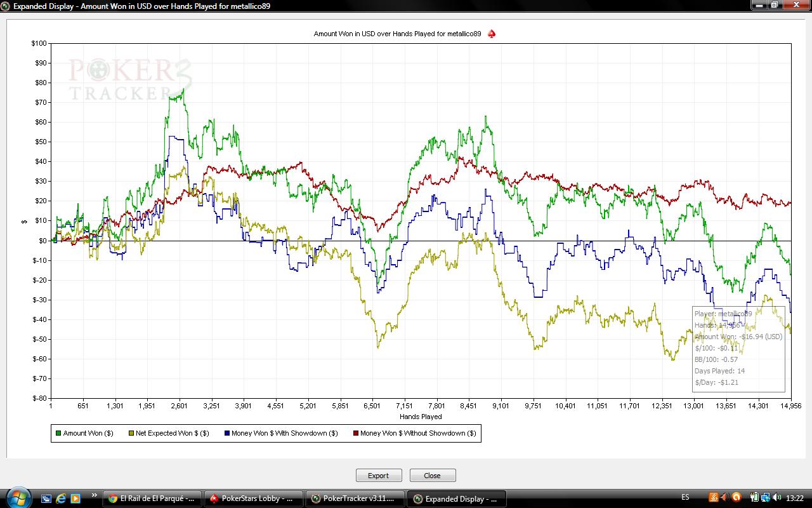Click the Expanded Display title bar icon
The image size is (812, 508).
pos(6,5)
